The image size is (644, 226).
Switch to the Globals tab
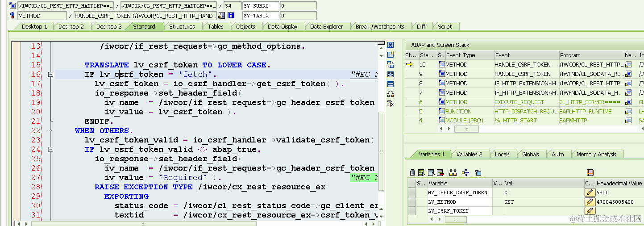530,154
